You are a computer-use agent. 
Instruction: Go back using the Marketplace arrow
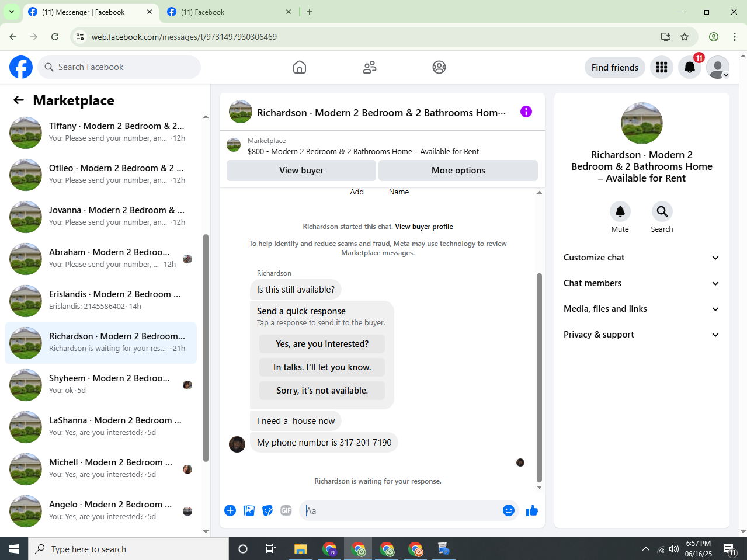click(19, 100)
